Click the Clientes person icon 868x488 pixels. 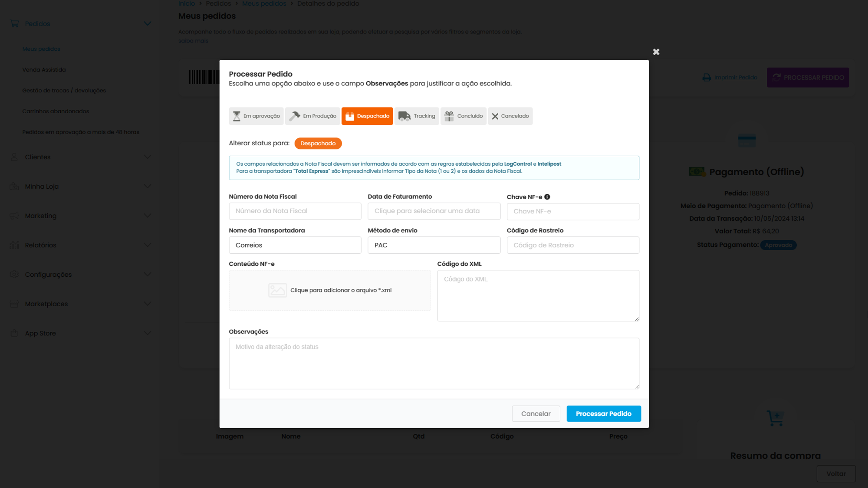[14, 157]
